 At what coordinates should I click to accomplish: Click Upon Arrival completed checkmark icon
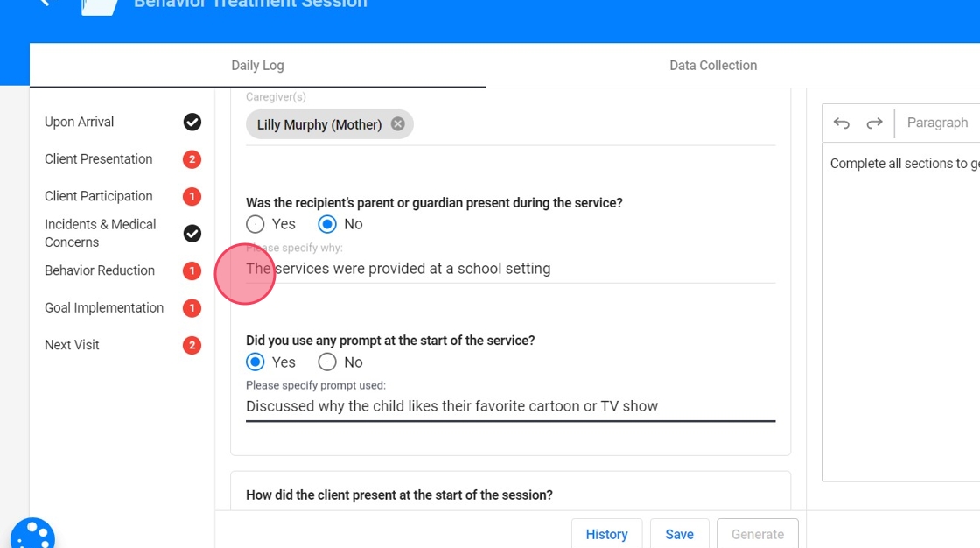pyautogui.click(x=192, y=122)
